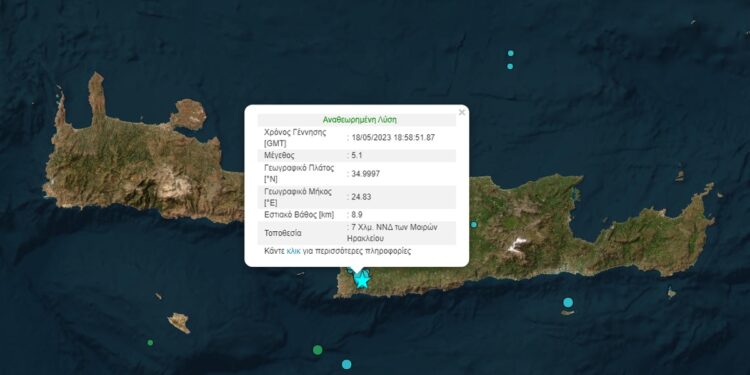This screenshot has width=750, height=375.
Task: Select the small green marker in the southwest sea
Action: (150, 342)
